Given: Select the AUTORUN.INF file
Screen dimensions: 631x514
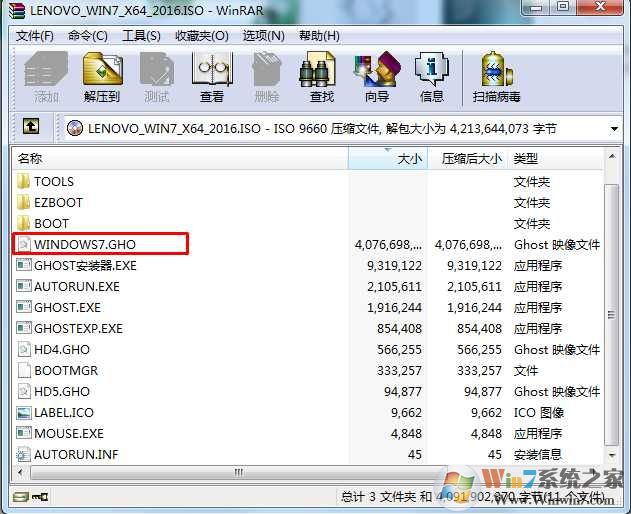Looking at the screenshot, I should pyautogui.click(x=76, y=455).
